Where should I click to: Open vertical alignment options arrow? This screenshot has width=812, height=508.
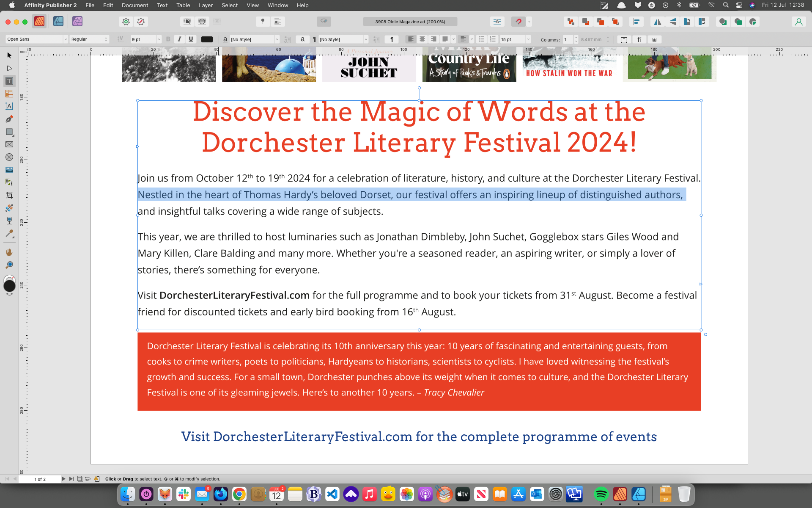pyautogui.click(x=472, y=39)
